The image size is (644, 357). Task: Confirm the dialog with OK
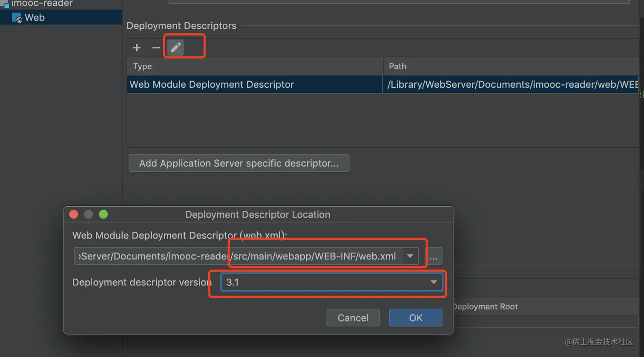415,318
